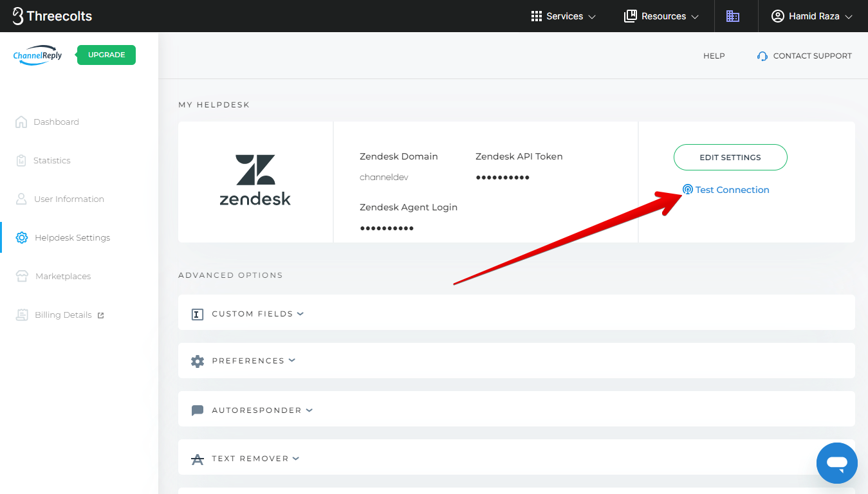
Task: Click the Zendesk Domain label
Action: tap(399, 156)
